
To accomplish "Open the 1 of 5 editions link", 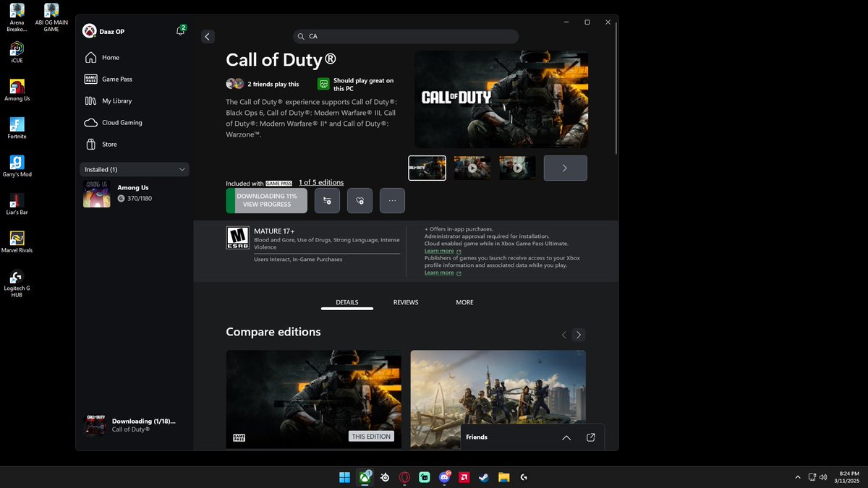I will coord(321,182).
